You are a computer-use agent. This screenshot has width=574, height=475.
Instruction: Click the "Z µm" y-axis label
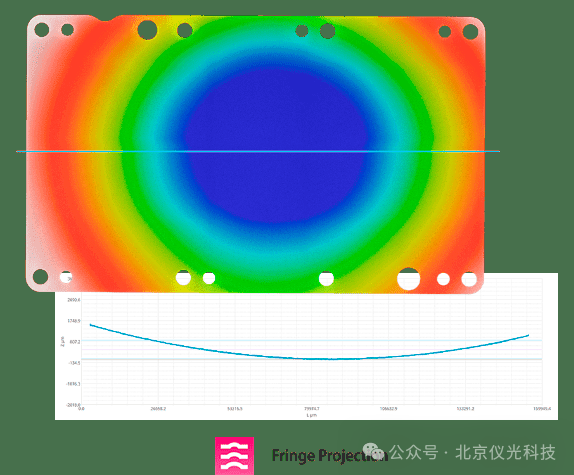coord(62,341)
